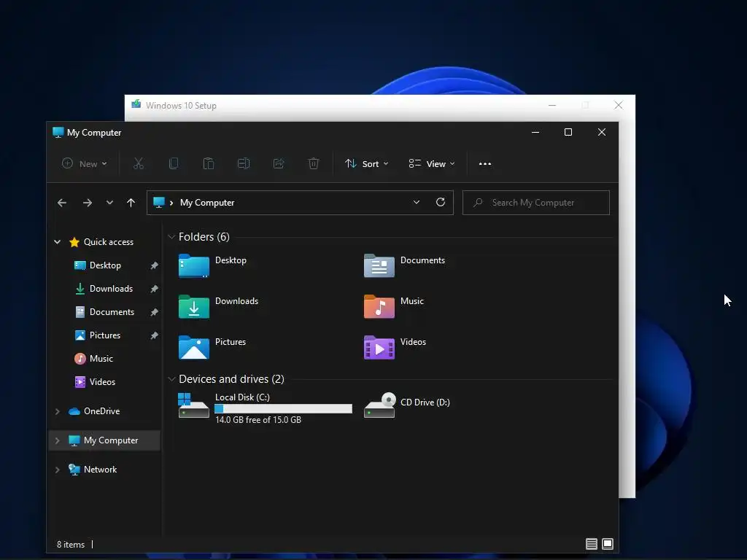Click the pin icon beside Pictures in sidebar
Image resolution: width=747 pixels, height=560 pixels.
(x=155, y=335)
